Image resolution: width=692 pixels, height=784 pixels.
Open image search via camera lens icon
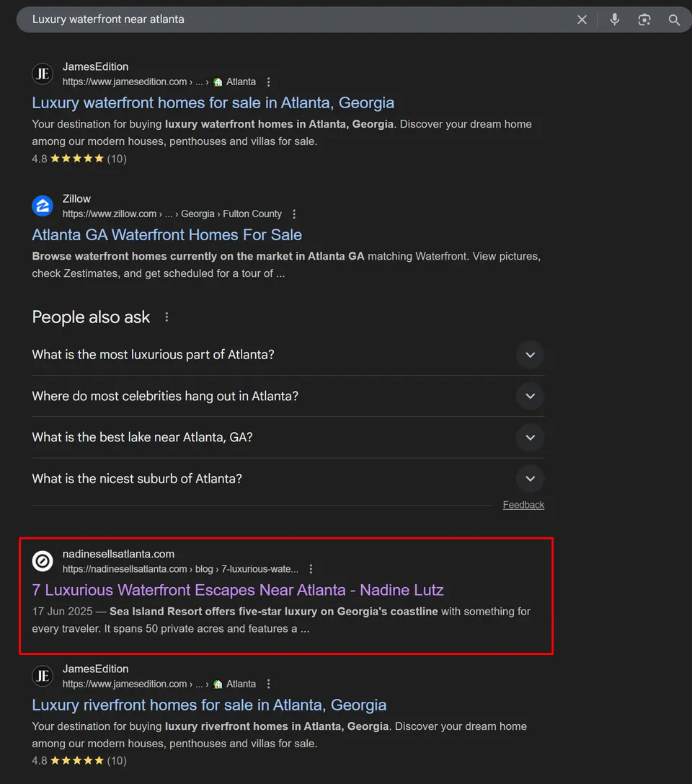tap(644, 19)
